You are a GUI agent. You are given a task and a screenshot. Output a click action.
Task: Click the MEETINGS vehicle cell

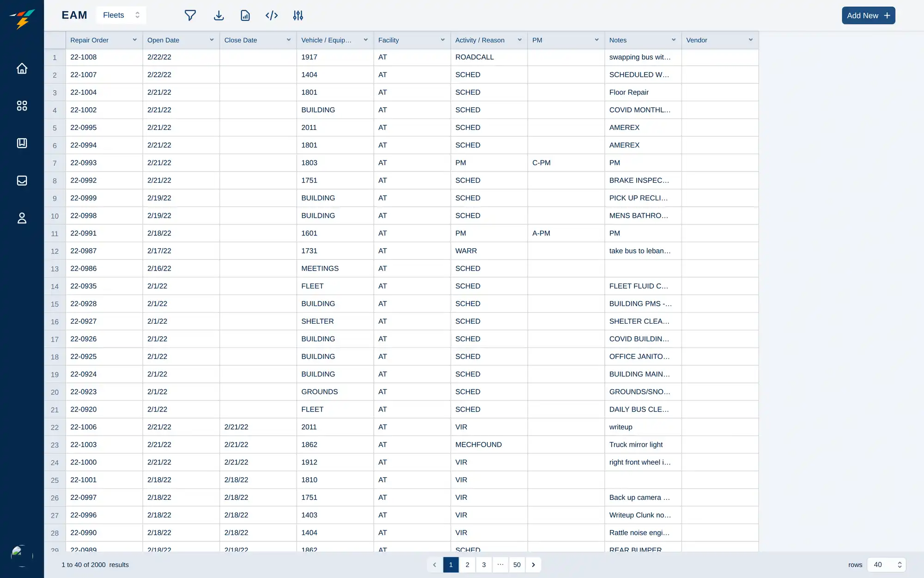335,269
